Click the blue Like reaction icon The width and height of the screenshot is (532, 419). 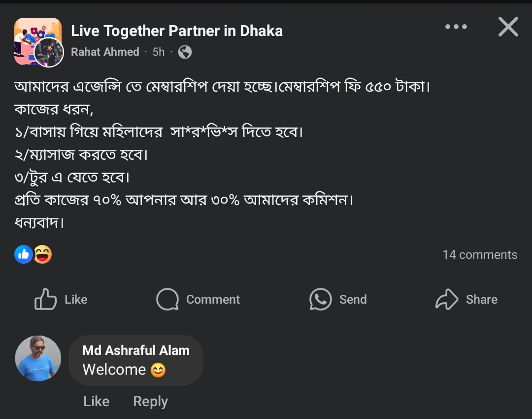click(x=24, y=254)
